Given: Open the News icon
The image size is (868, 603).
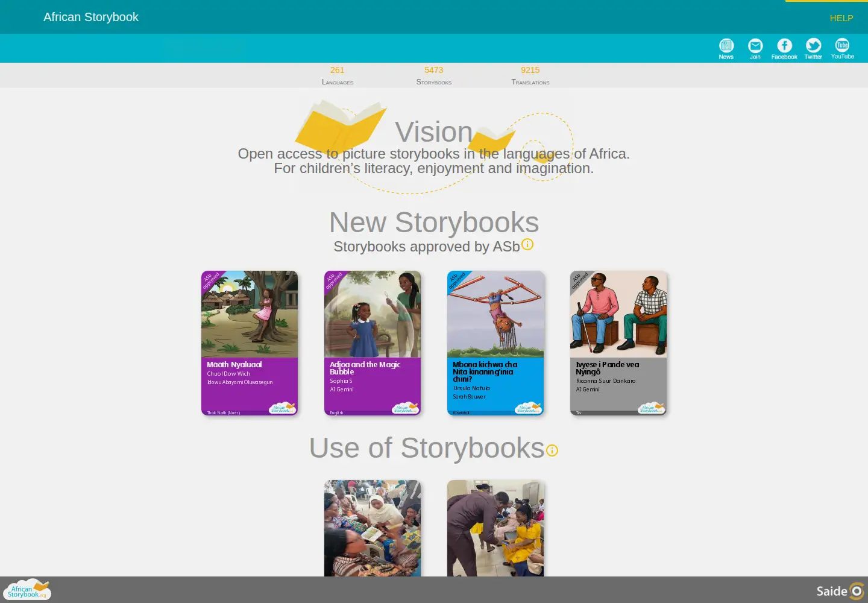Looking at the screenshot, I should [x=726, y=48].
